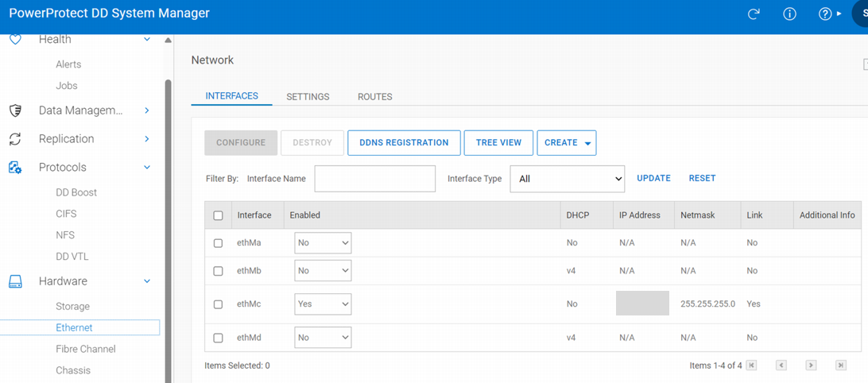Check the ethMb row checkbox
Image resolution: width=868 pixels, height=383 pixels.
tap(218, 271)
